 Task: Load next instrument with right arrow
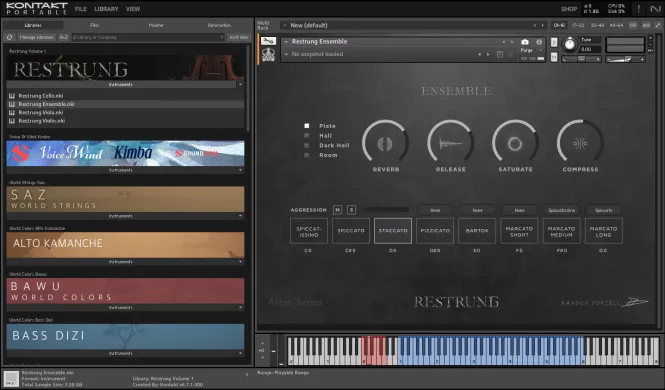point(512,42)
